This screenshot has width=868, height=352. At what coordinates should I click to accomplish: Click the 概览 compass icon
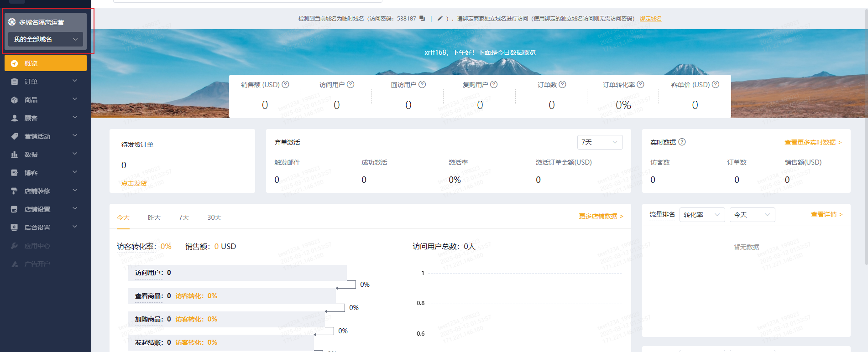tap(14, 63)
